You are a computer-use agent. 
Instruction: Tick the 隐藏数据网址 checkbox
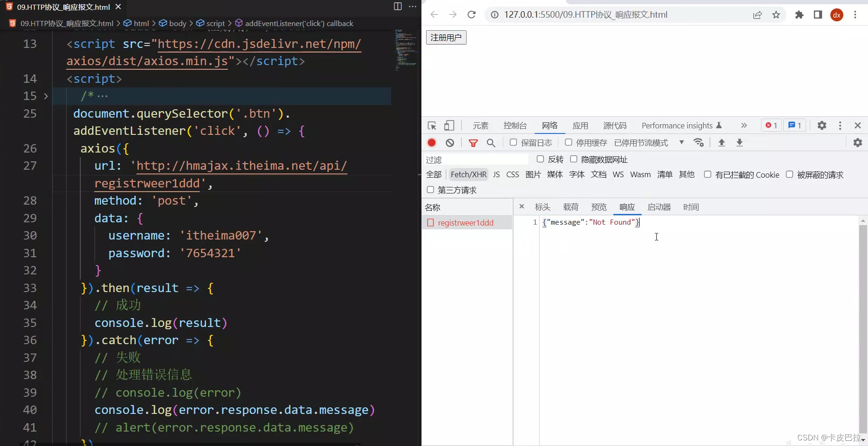574,159
